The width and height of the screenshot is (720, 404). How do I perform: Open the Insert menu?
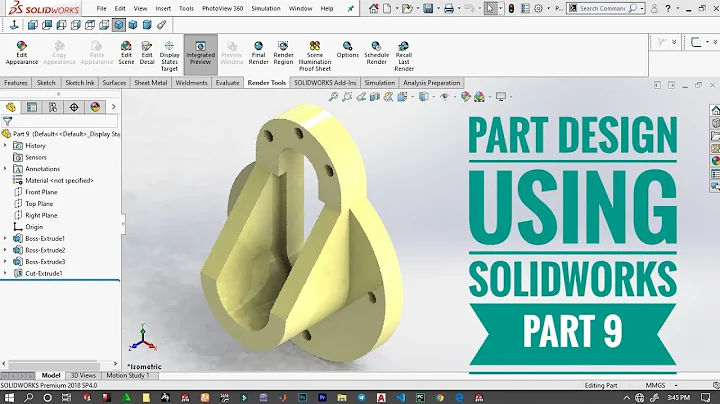click(x=163, y=8)
